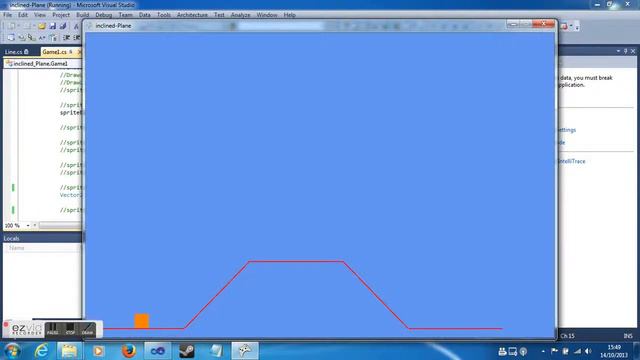
Task: Pin the IntelliTrace panel
Action: coord(625,51)
